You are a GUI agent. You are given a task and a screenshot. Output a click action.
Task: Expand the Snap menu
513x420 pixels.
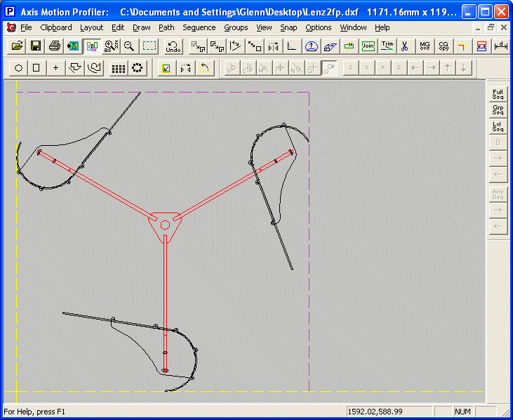point(288,27)
